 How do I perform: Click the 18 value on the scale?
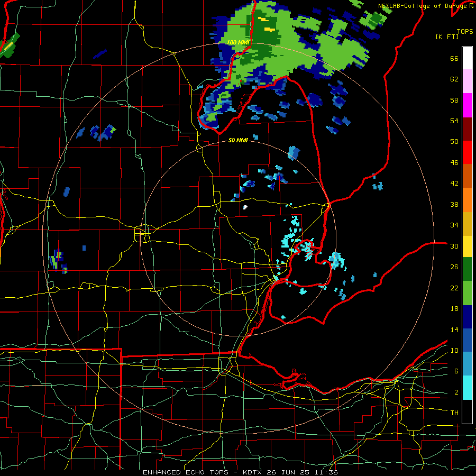coord(454,309)
